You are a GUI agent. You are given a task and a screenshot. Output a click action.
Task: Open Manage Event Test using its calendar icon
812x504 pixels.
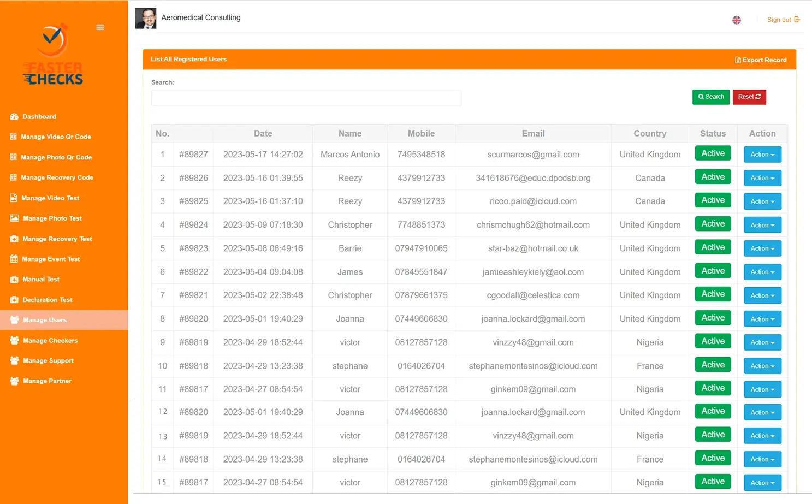(13, 259)
